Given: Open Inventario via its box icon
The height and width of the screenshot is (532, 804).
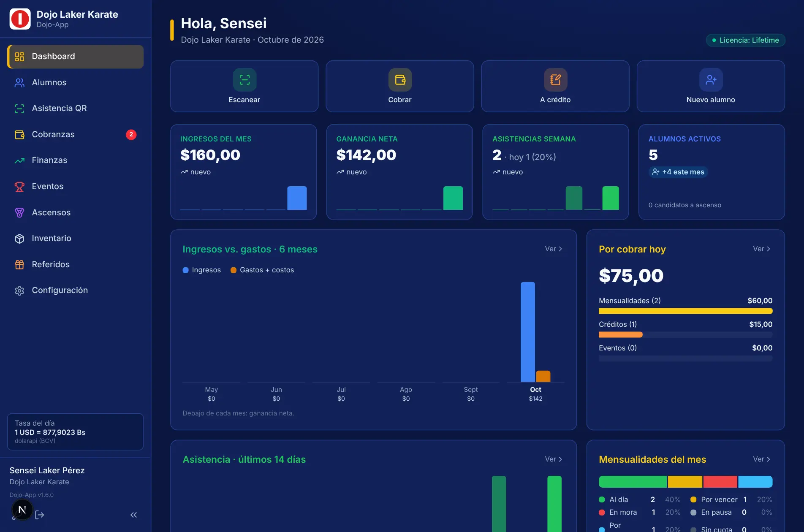Looking at the screenshot, I should tap(19, 239).
